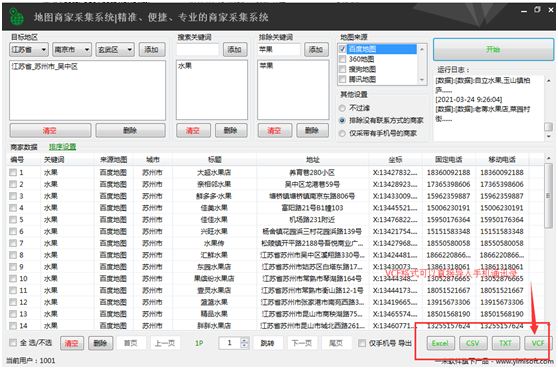The height and width of the screenshot is (369, 558).
Task: Sort by the 标题 column header
Action: 215,160
